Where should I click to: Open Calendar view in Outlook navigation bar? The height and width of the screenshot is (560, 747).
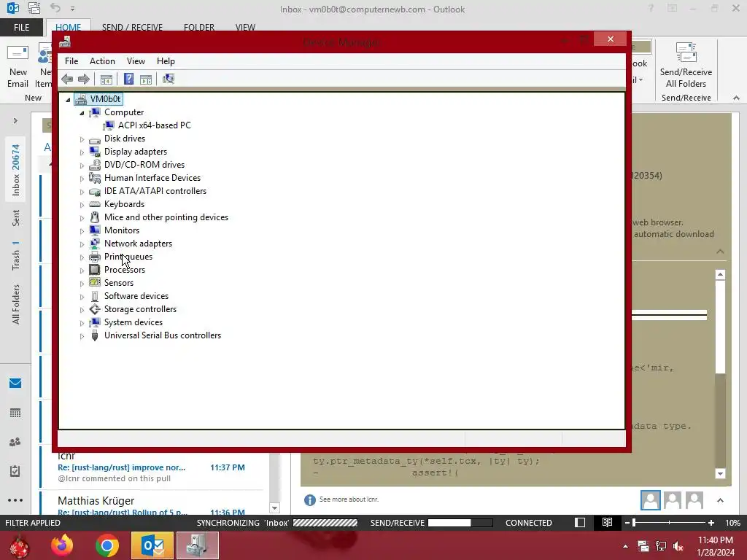tap(15, 413)
